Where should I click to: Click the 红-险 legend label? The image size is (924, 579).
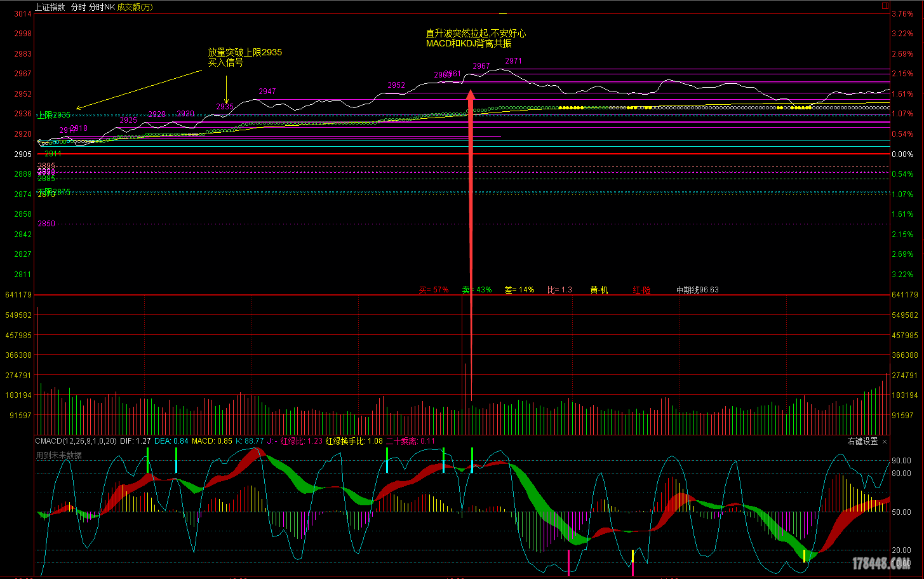point(641,290)
